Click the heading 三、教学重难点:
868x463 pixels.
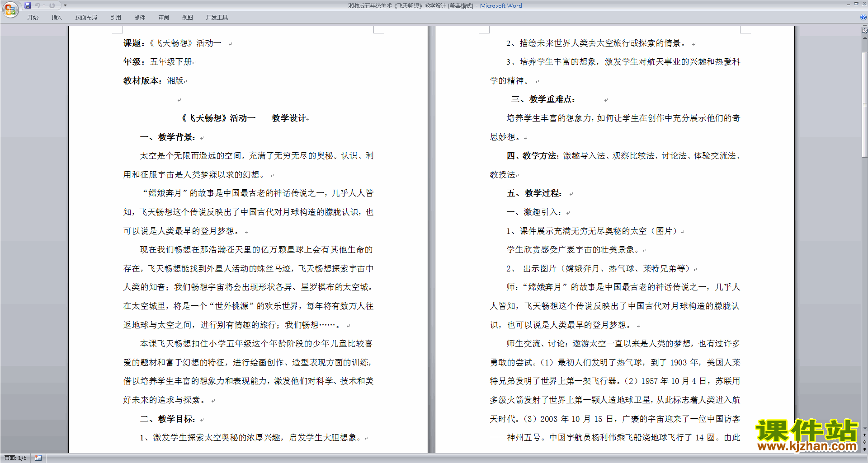543,99
